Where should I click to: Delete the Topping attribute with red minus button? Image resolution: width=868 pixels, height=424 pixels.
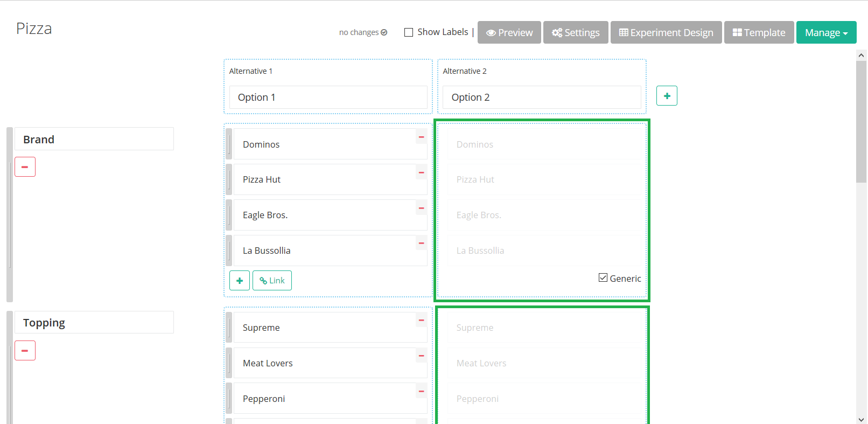point(25,351)
